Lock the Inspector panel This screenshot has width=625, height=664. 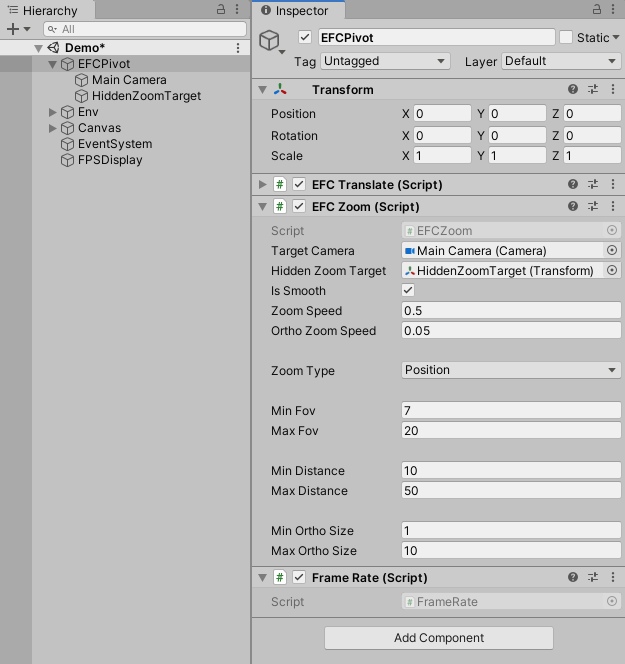coord(597,9)
